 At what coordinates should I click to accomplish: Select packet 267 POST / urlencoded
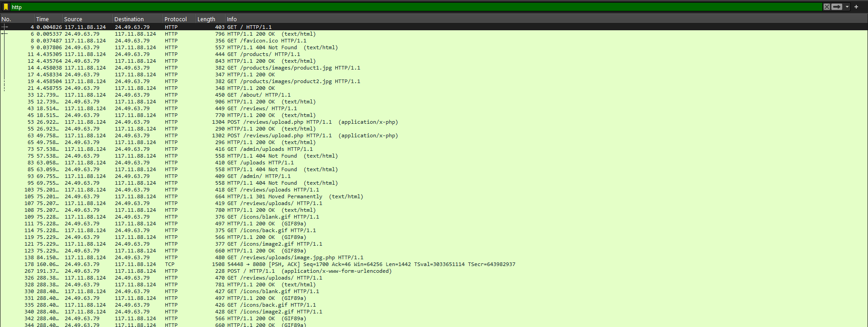point(434,271)
